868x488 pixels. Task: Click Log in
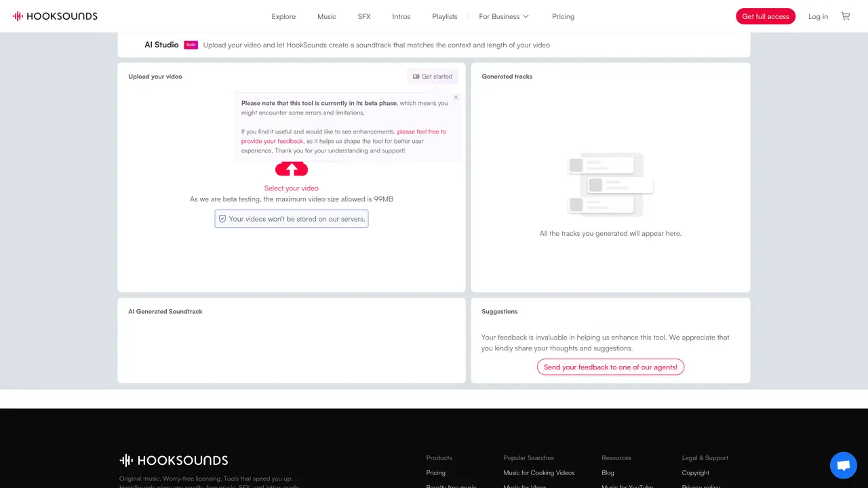pyautogui.click(x=818, y=16)
